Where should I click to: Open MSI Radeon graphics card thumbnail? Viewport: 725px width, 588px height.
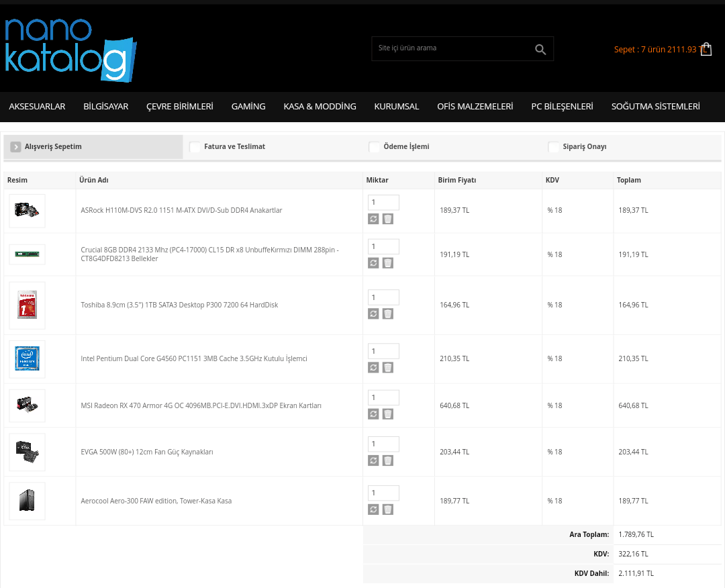tap(28, 405)
